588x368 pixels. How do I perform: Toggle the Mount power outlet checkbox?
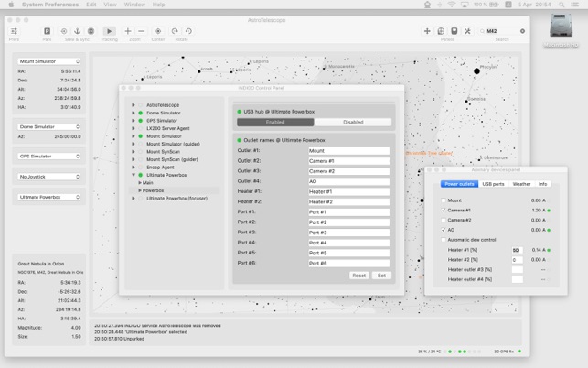click(444, 200)
